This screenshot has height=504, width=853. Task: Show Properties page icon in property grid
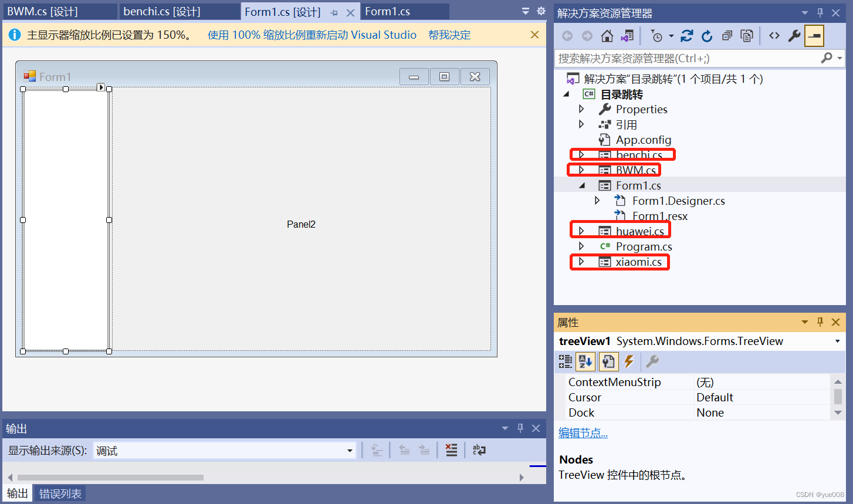pos(608,362)
